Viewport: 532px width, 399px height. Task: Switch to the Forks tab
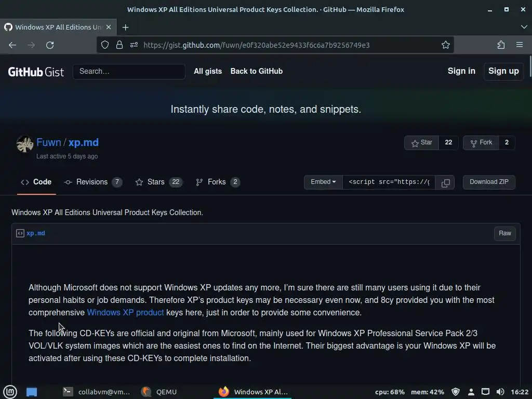218,182
